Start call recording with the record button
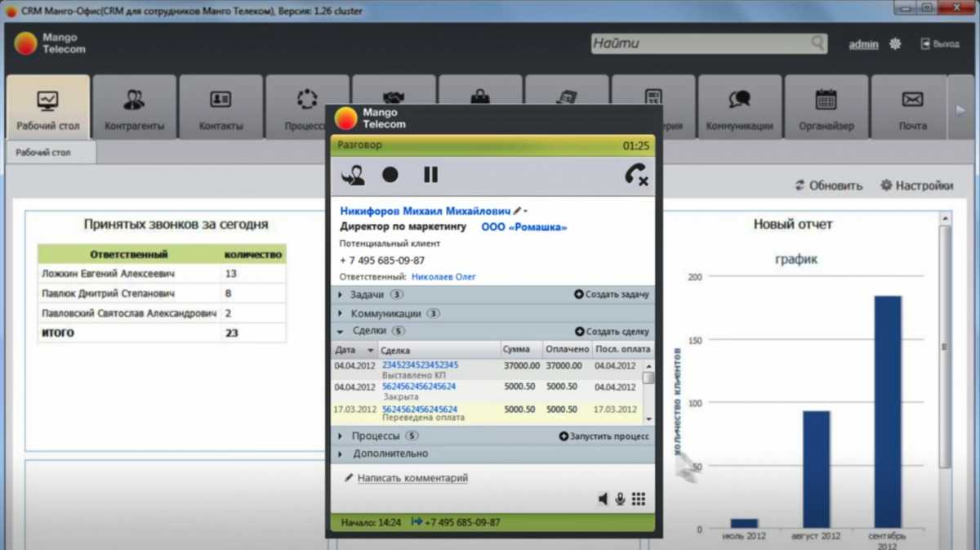 click(x=390, y=175)
